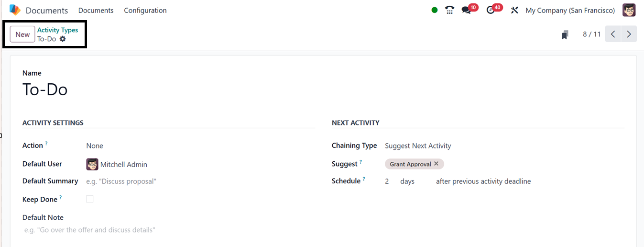Open the Configuration menu
The height and width of the screenshot is (247, 644).
(x=145, y=10)
